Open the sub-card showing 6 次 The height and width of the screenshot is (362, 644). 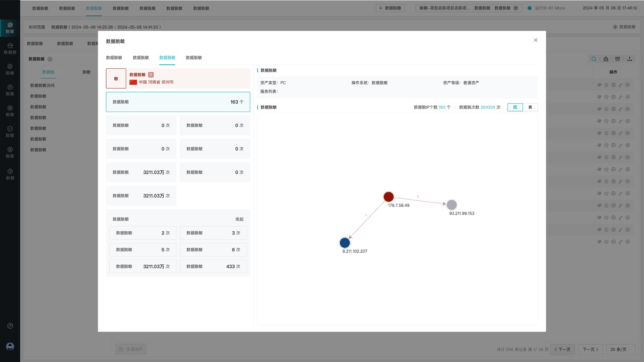[x=213, y=250]
